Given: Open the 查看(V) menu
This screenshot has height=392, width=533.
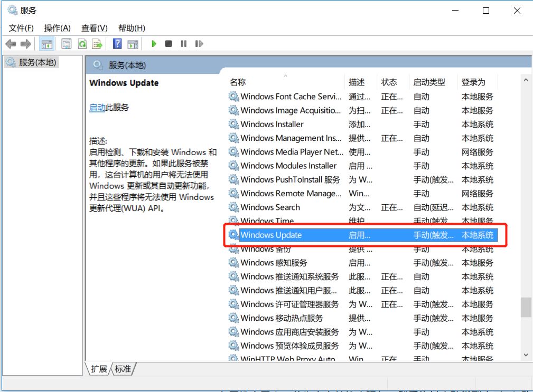Looking at the screenshot, I should pos(94,28).
